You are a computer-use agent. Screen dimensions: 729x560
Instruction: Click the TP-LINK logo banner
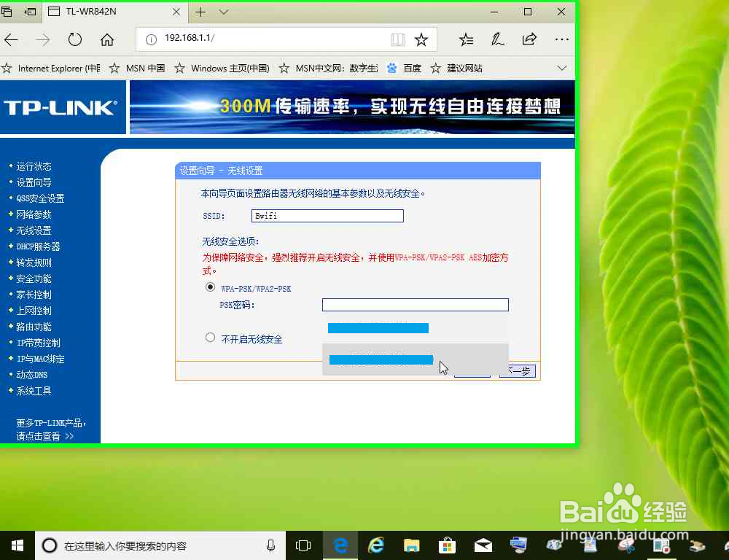point(62,107)
